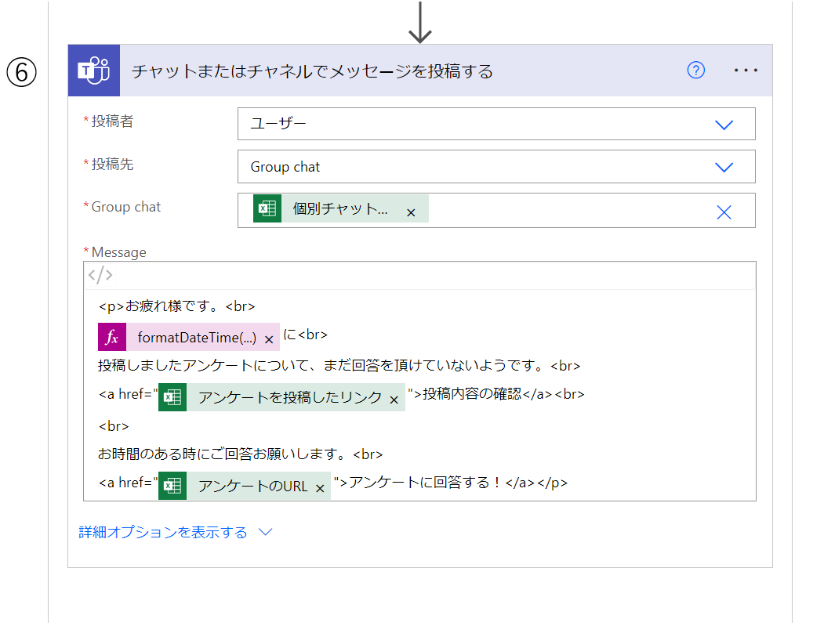Click text アンケートに回答する！ in message
Viewport: 824px width, 644px height.
coord(425,483)
